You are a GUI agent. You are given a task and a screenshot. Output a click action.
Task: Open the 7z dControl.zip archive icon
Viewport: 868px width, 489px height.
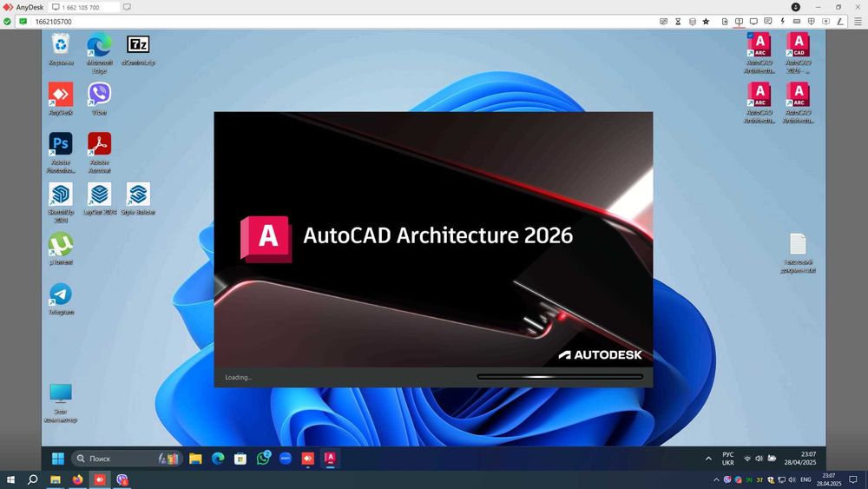pyautogui.click(x=138, y=50)
